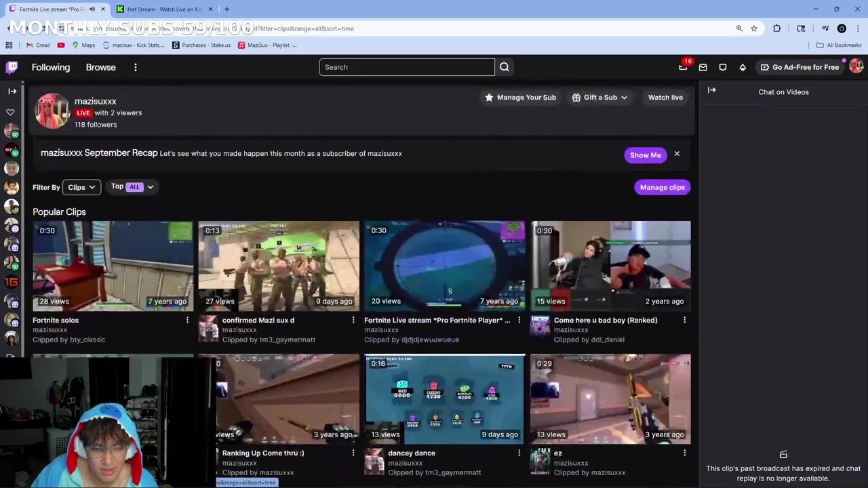Open the user profile avatar menu
This screenshot has width=868, height=488.
pyautogui.click(x=856, y=66)
